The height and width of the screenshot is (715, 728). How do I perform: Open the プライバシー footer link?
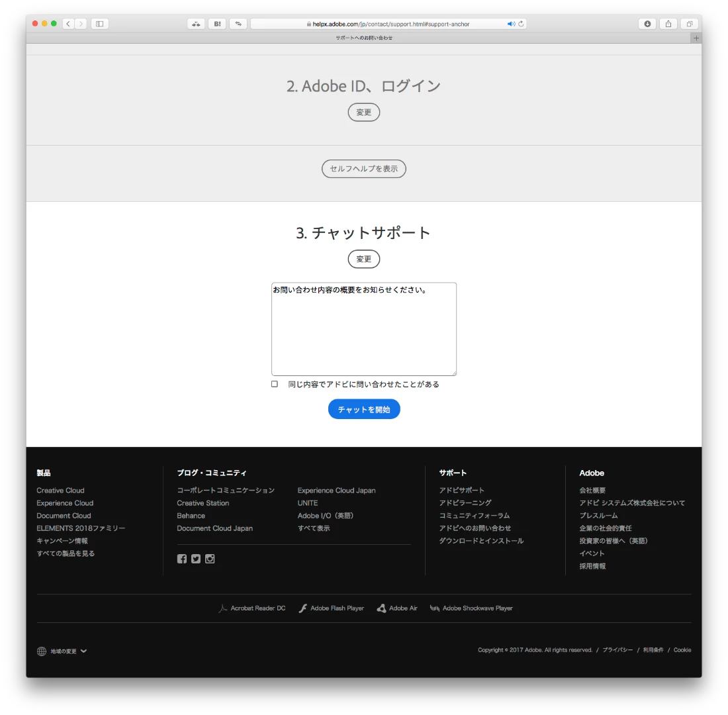[x=617, y=650]
